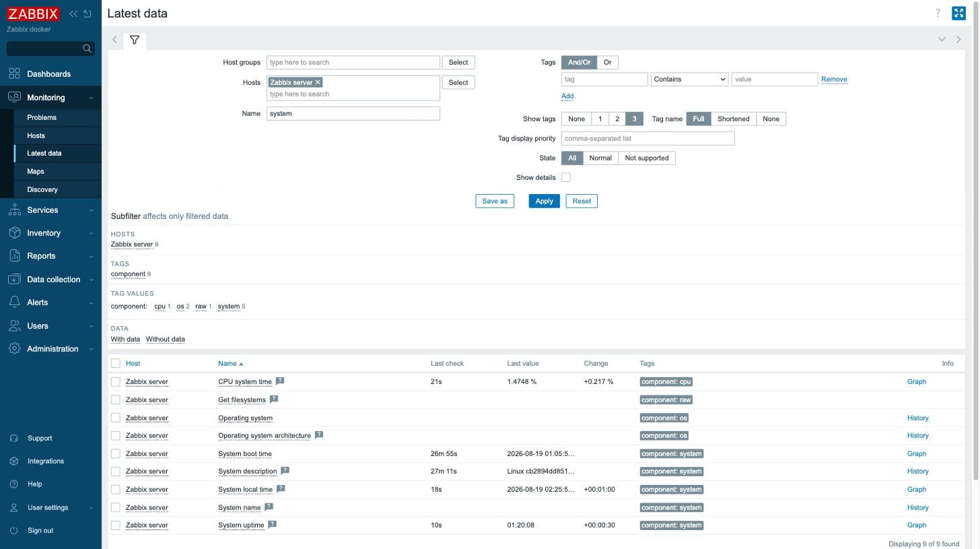Click the sidebar search magnifier icon

coord(87,49)
